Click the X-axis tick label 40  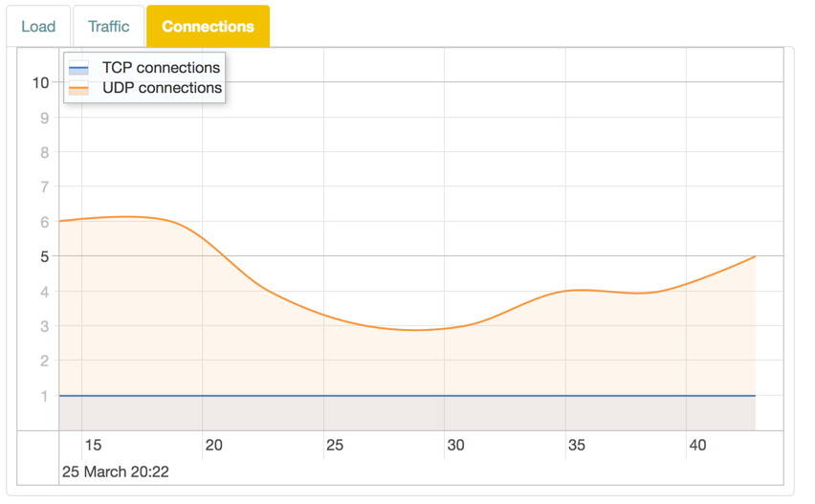(x=697, y=446)
